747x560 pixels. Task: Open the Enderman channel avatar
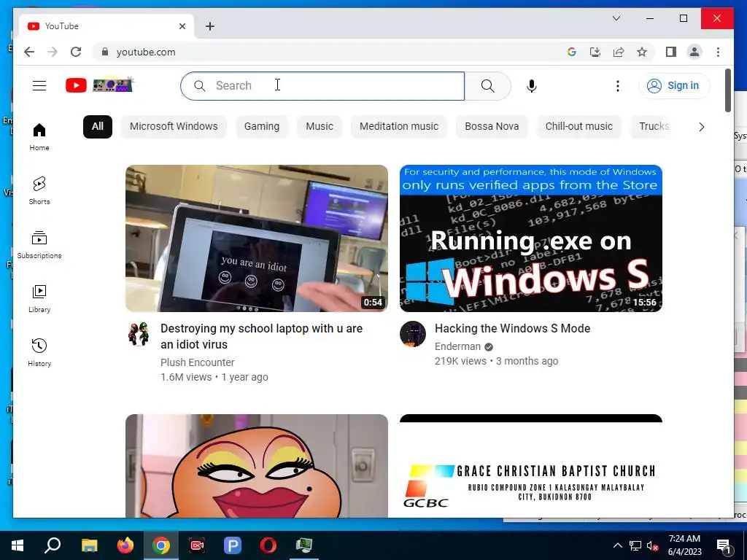tap(413, 334)
